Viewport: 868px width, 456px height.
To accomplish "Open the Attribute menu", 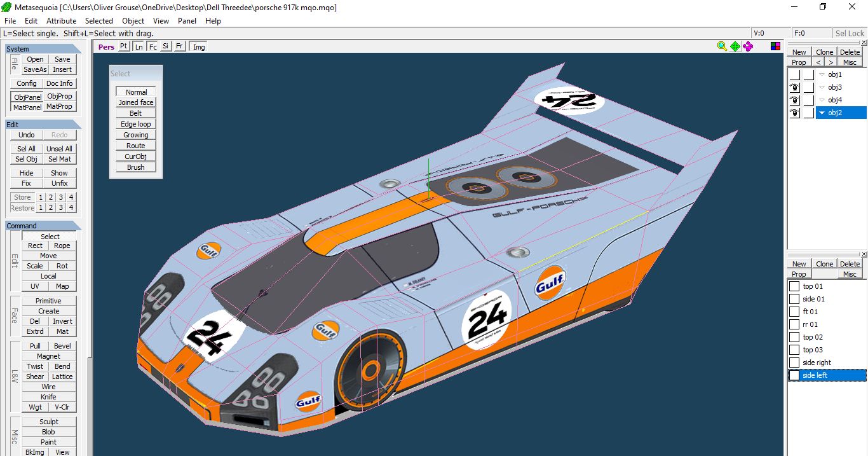I will click(x=61, y=21).
